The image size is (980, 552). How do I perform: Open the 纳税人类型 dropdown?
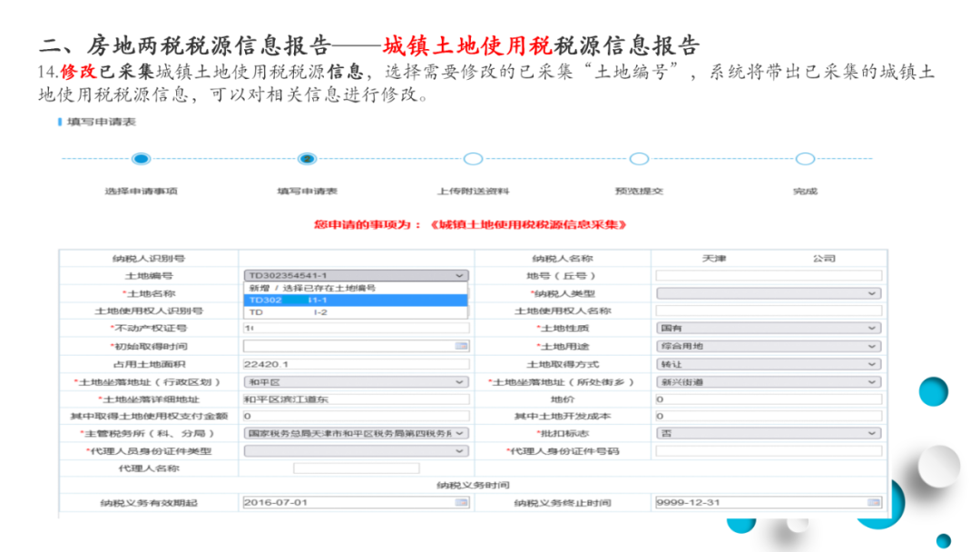[x=769, y=293]
